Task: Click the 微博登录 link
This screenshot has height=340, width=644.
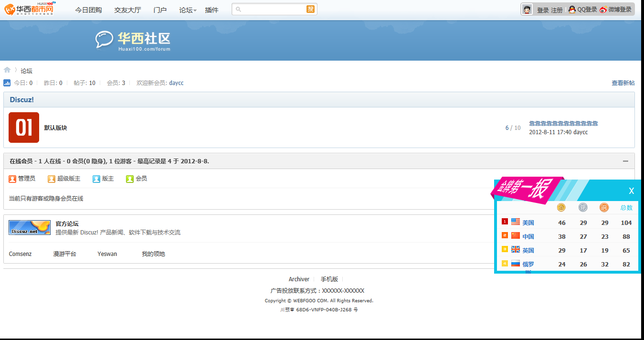Action: click(620, 10)
